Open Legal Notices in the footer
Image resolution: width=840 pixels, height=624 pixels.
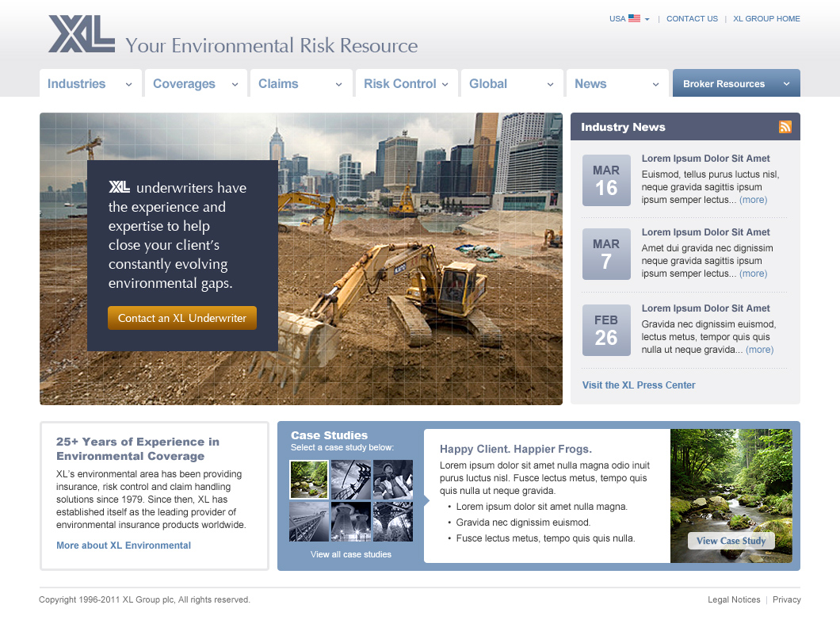click(x=734, y=599)
